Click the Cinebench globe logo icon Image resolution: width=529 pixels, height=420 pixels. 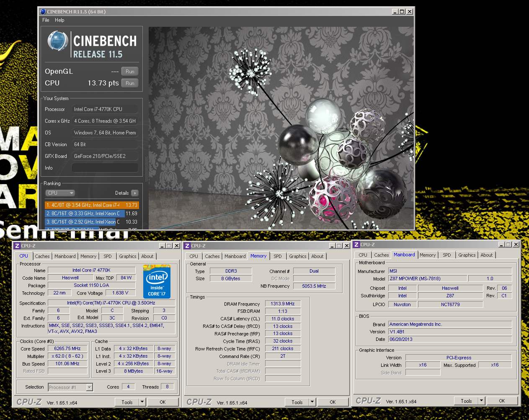[58, 41]
